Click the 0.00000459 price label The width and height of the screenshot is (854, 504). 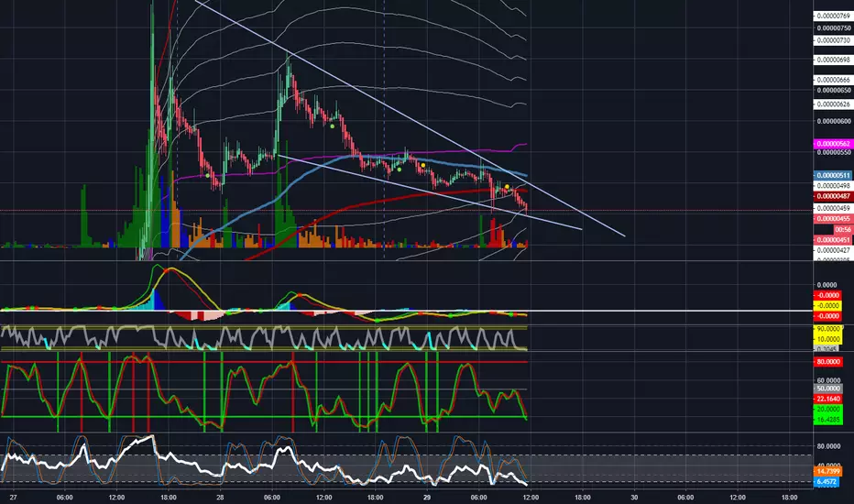coord(832,208)
